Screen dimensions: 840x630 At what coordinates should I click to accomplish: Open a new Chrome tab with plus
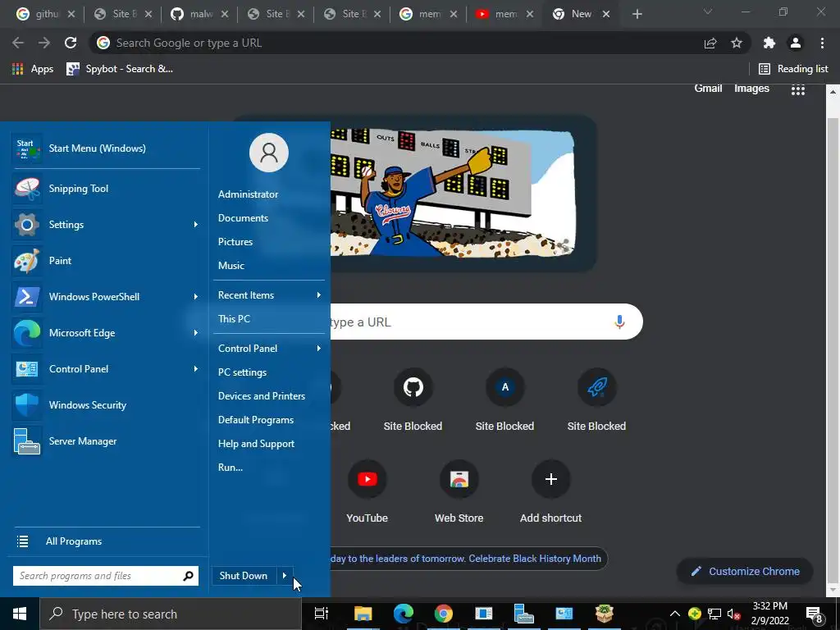[x=637, y=14]
